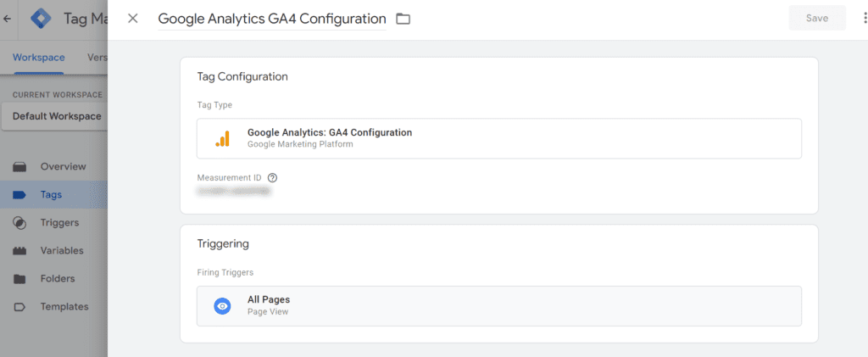The image size is (868, 357).
Task: Select Tags in the sidebar
Action: pos(51,194)
